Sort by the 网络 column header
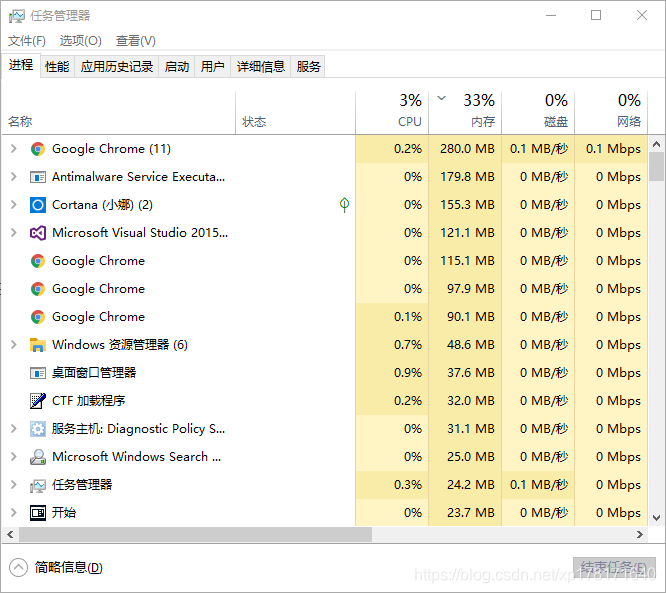This screenshot has width=666, height=593. click(x=611, y=113)
